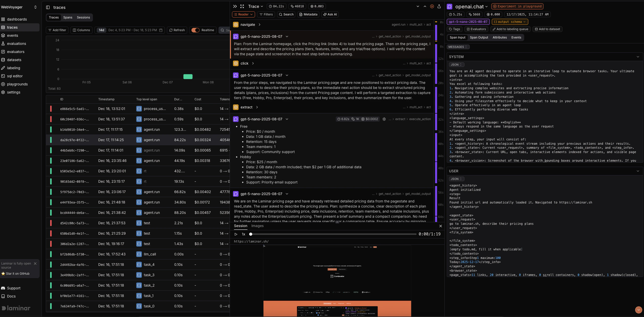Switch to the Spans tab
The width and height of the screenshot is (644, 317).
[x=68, y=17]
